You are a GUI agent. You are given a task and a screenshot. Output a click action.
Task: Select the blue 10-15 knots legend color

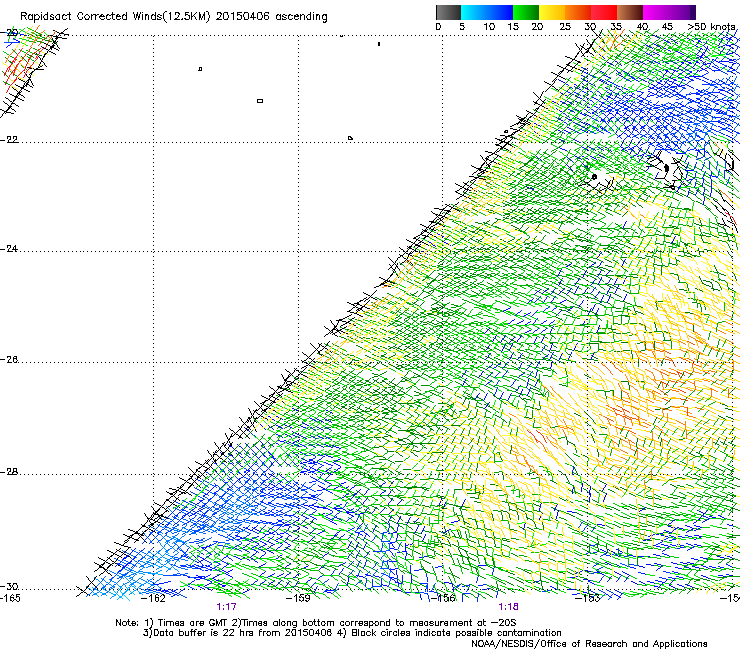500,12
